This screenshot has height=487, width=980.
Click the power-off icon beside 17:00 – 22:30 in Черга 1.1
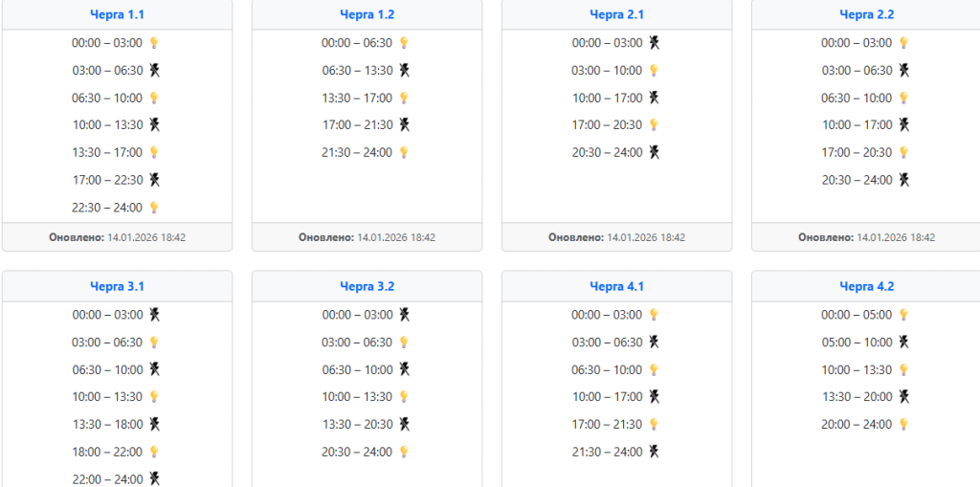[x=154, y=180]
